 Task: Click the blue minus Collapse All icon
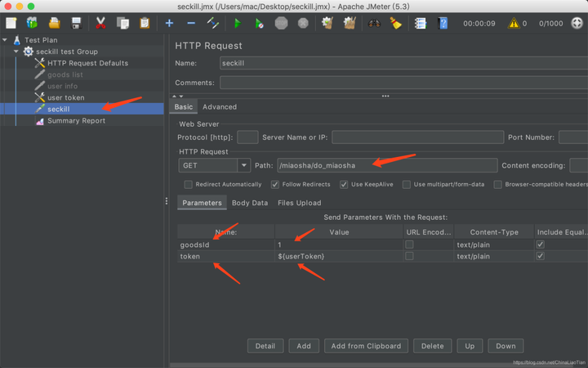click(x=191, y=23)
